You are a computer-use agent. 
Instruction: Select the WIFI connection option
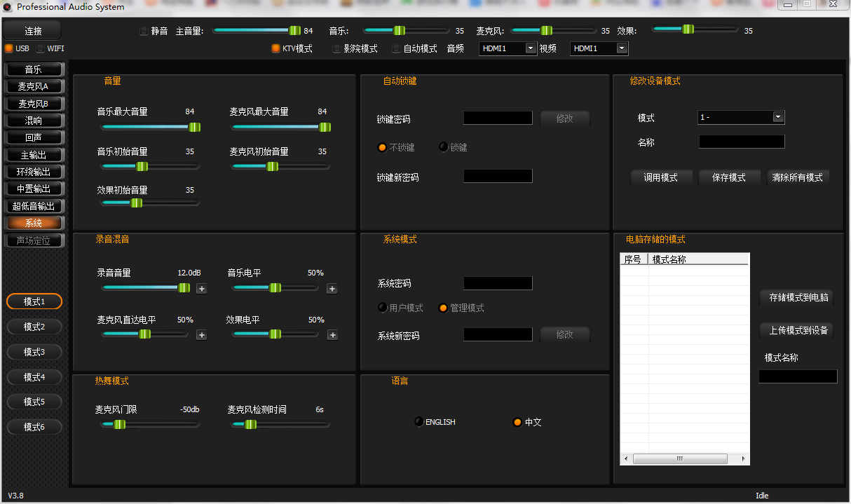point(40,48)
